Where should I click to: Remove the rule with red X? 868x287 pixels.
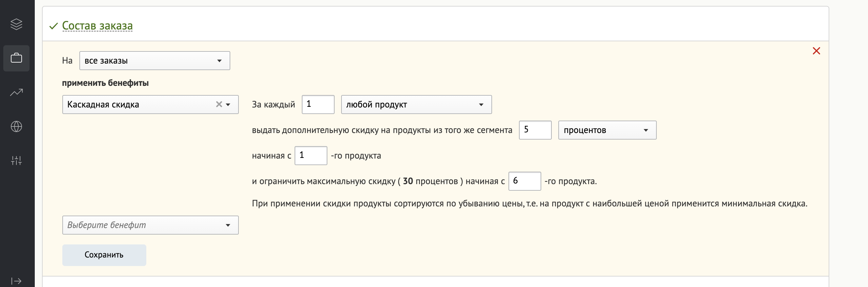(816, 51)
